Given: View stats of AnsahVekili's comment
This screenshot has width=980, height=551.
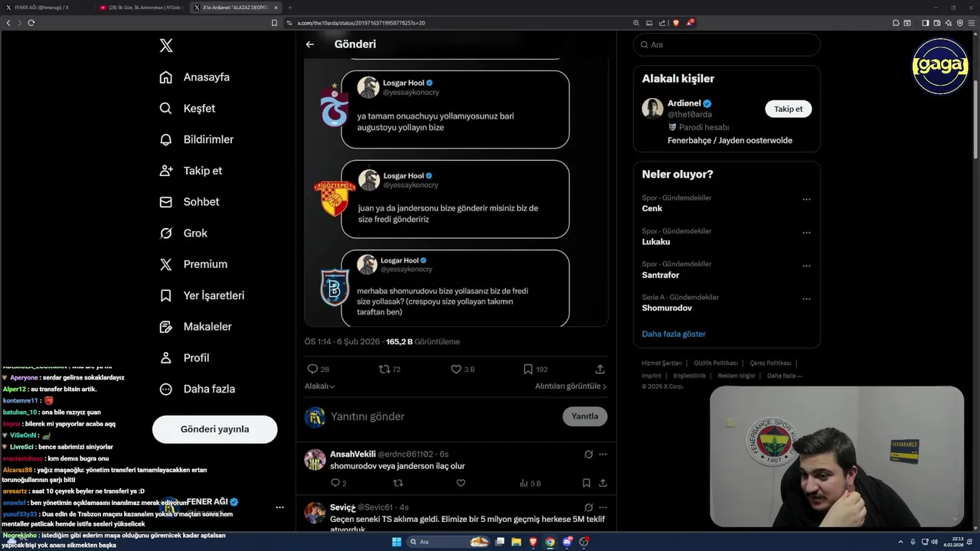Looking at the screenshot, I should 530,483.
